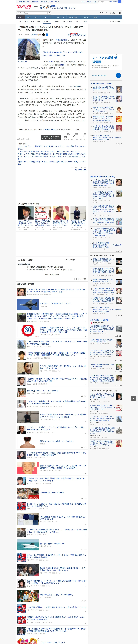Image resolution: width=138 pixels, height=644 pixels.
Task: Select ランキング tab in navigation bar
Action: click(x=86, y=17)
